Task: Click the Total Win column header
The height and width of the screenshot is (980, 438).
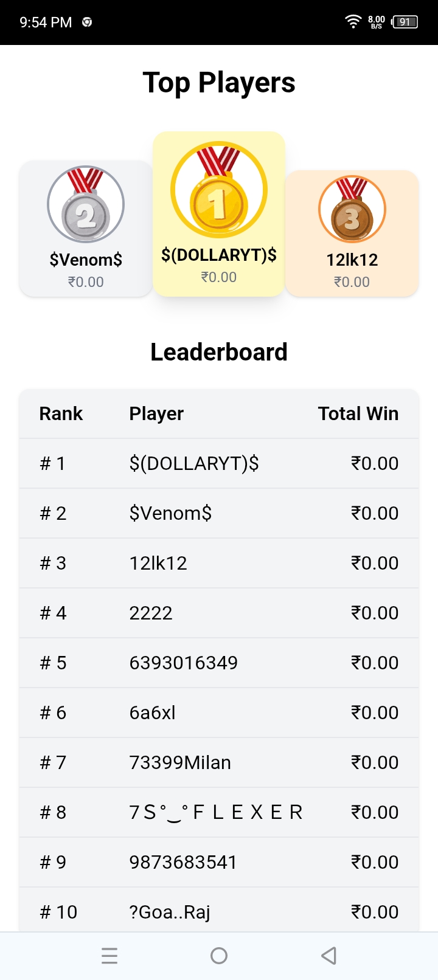Action: (358, 413)
